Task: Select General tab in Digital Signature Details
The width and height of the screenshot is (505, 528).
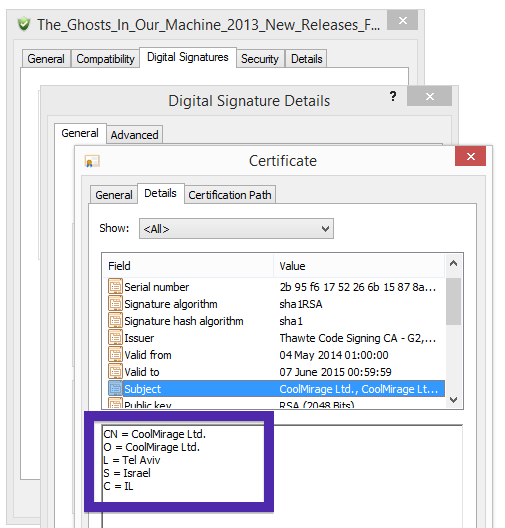Action: 80,133
